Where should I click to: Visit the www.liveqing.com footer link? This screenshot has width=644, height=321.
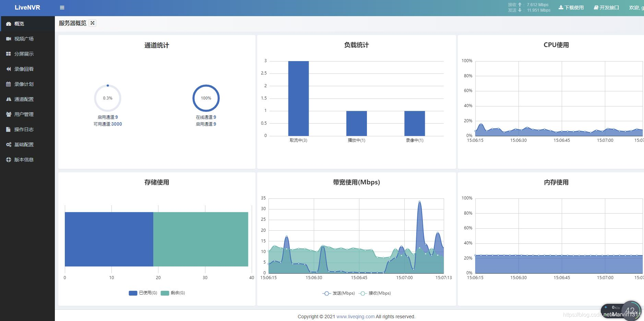pyautogui.click(x=355, y=317)
